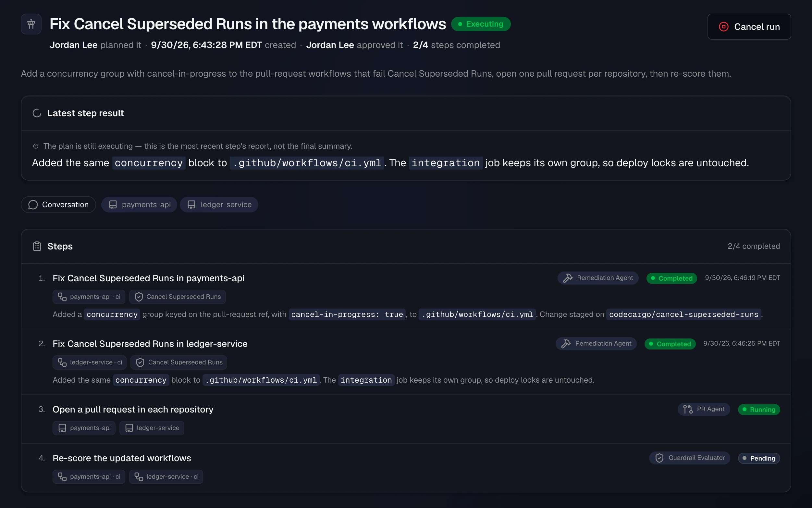
Task: Click the Guardrail Evaluator badge on step 4
Action: click(689, 458)
